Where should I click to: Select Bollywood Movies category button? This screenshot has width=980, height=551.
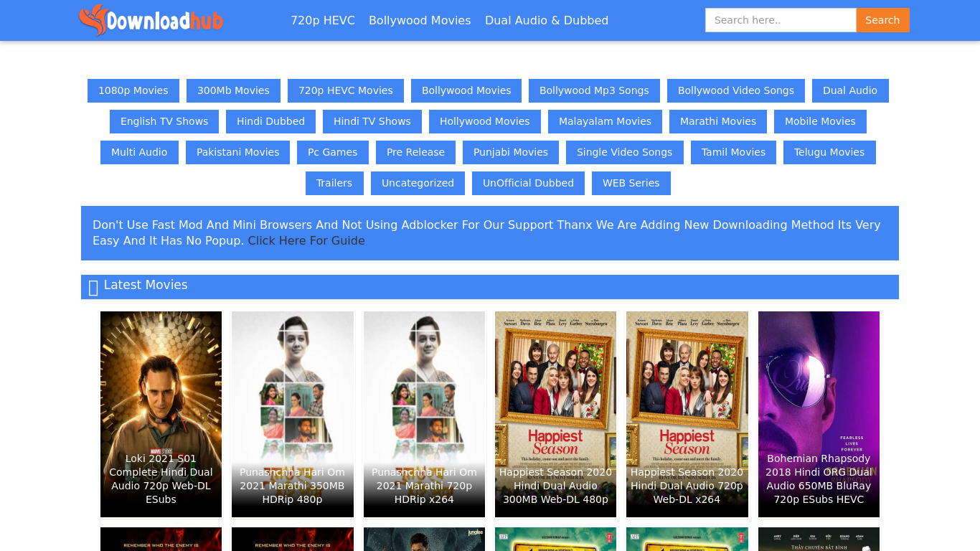466,90
